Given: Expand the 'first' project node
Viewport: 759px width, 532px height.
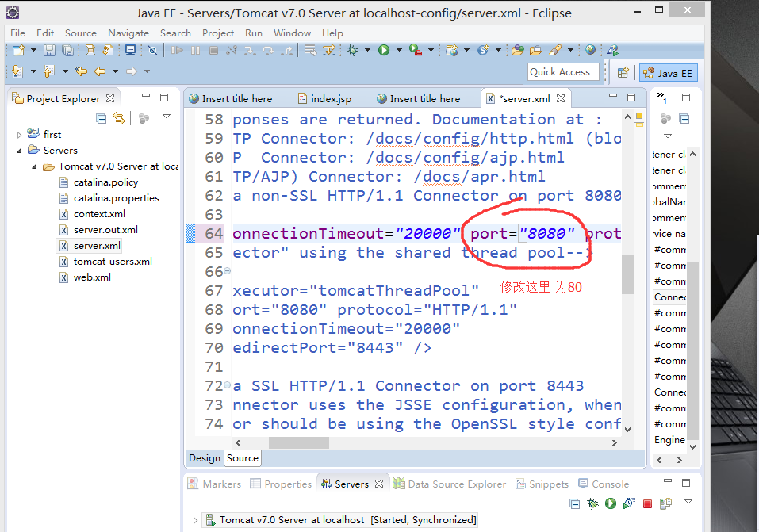Looking at the screenshot, I should tap(19, 135).
